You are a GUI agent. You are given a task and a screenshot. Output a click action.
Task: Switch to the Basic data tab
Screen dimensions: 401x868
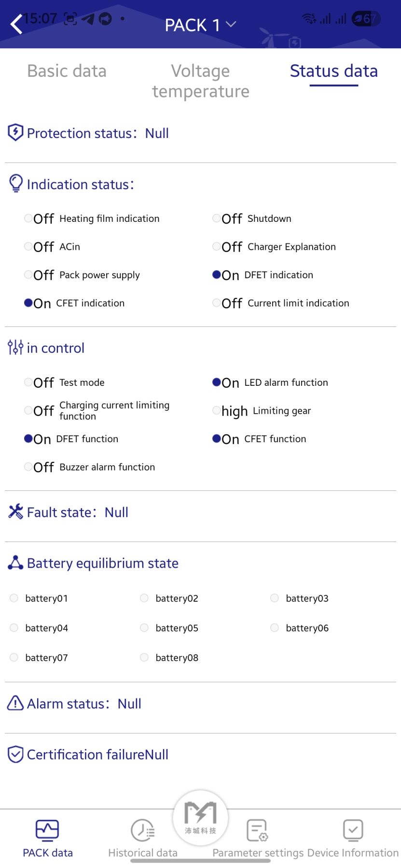point(67,71)
